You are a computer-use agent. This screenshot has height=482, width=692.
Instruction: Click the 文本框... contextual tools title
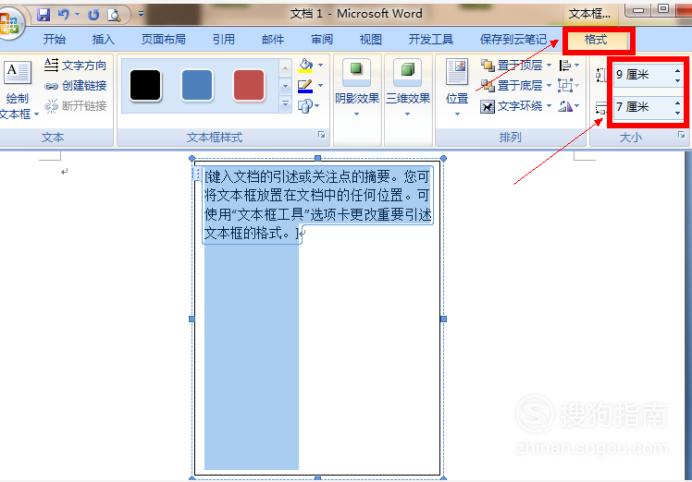pos(589,14)
